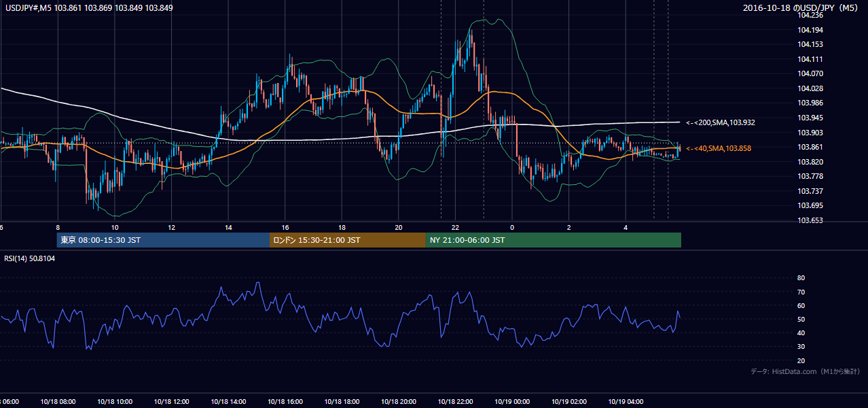Click hour tick 12 under price chart
Screen dimensions: 868x408
coord(171,228)
